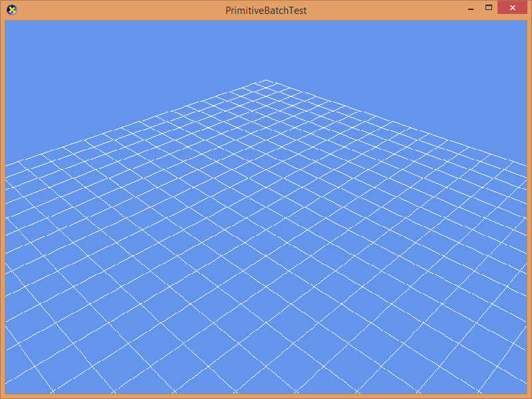
Task: Click the blue sky area above the grid
Action: 266,47
